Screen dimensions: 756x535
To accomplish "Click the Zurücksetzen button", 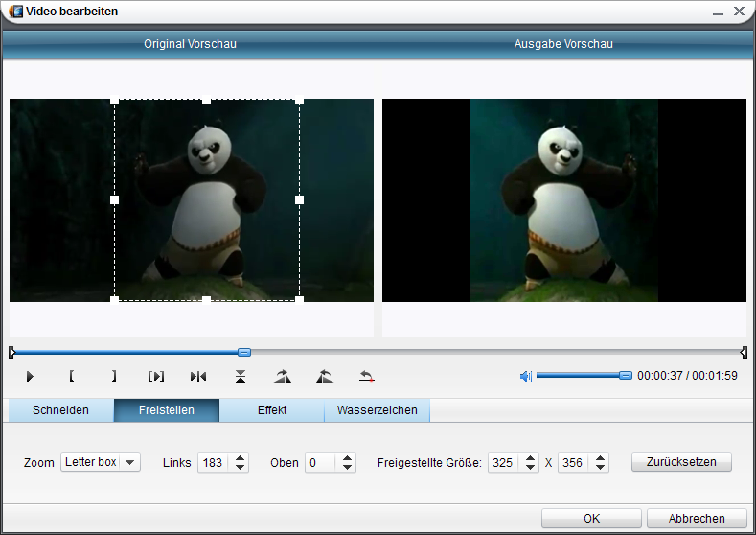I will 680,462.
